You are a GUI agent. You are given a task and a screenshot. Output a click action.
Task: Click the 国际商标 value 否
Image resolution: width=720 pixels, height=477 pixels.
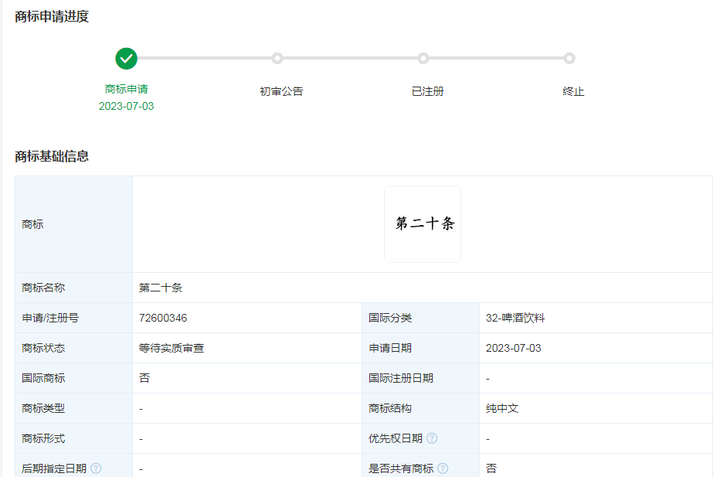pyautogui.click(x=144, y=378)
